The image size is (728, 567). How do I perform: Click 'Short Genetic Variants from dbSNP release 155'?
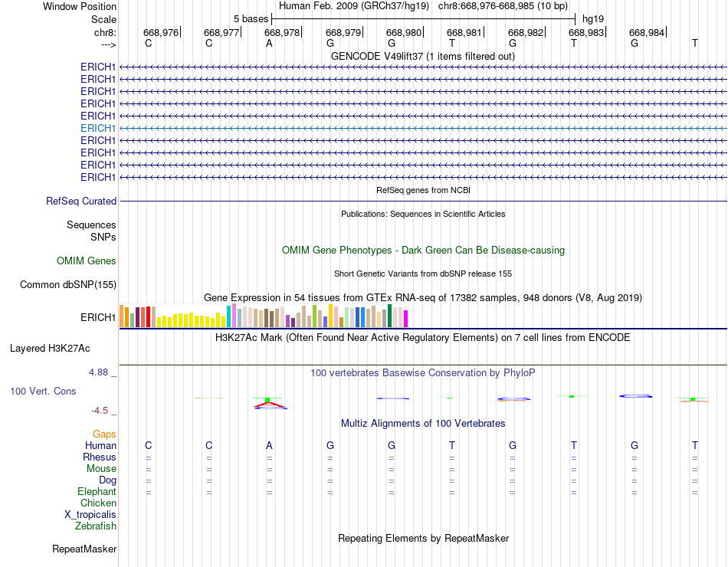click(423, 274)
